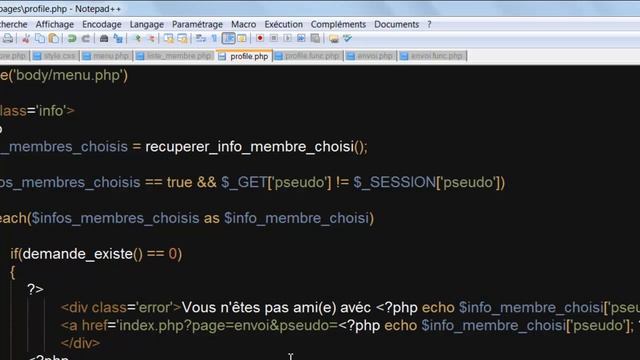Click the href 'index.php?page=envoi&pseudo=' string
This screenshot has width=640, height=360.
click(227, 326)
